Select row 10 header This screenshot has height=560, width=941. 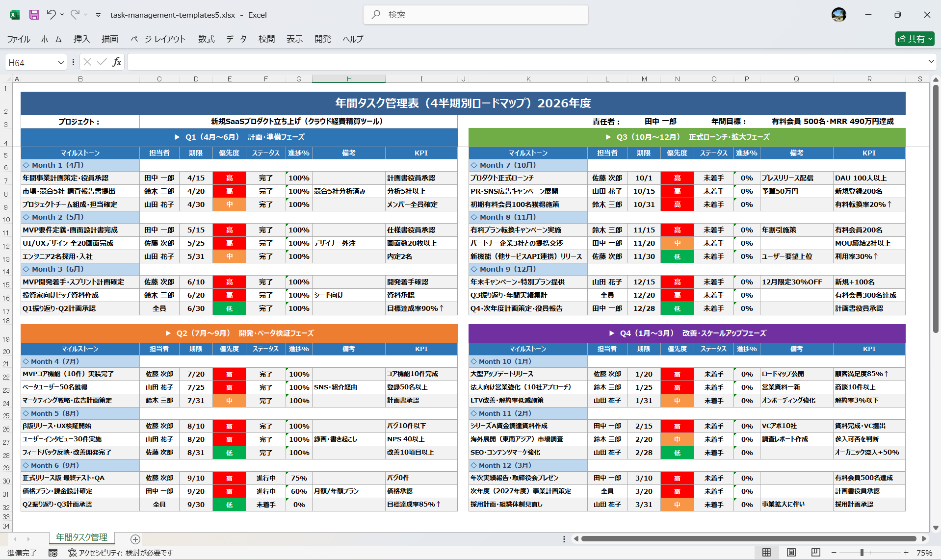pyautogui.click(x=6, y=219)
